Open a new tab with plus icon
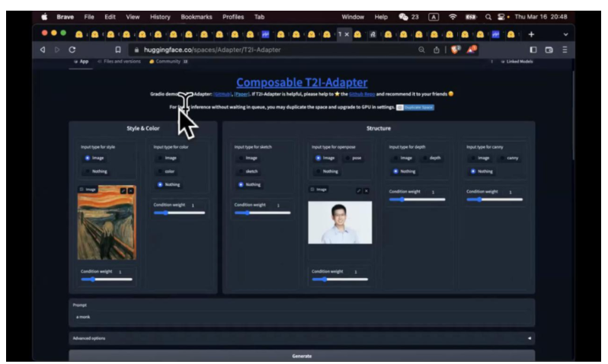The image size is (608, 364). coord(531,34)
